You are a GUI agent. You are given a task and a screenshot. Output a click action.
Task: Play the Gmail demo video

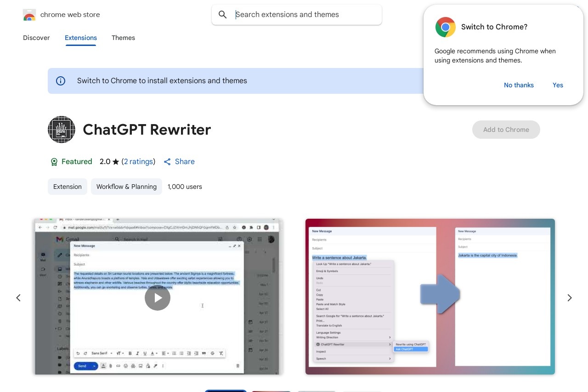click(x=158, y=298)
